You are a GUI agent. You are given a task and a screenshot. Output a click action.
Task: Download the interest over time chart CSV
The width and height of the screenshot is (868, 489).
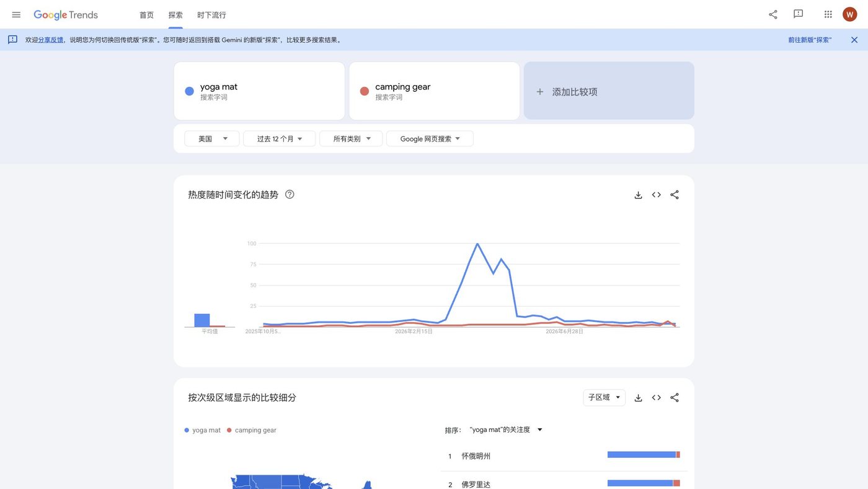click(x=638, y=195)
